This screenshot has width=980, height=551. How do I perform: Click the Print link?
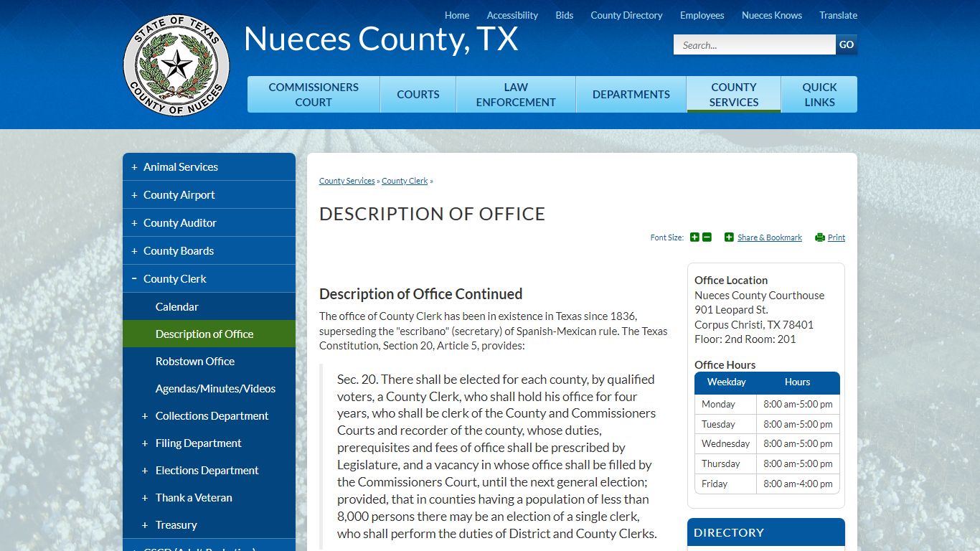click(837, 237)
